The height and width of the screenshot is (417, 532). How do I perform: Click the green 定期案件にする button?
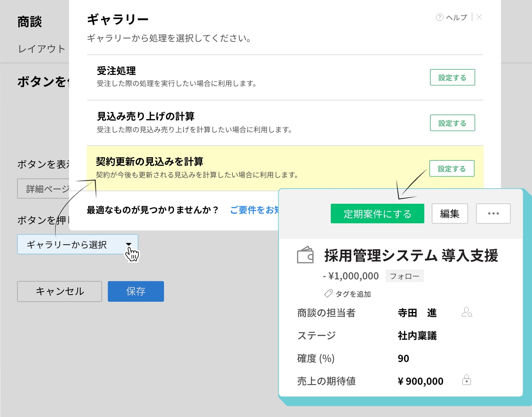coord(377,214)
